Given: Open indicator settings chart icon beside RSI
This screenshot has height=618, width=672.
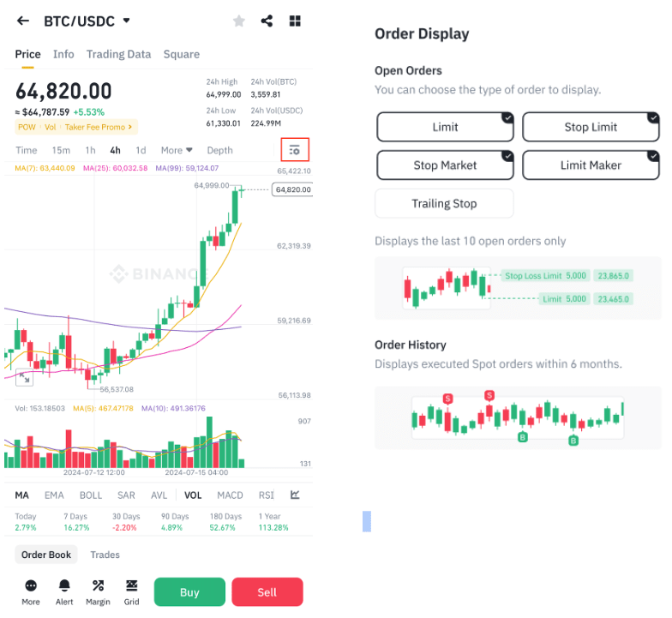Looking at the screenshot, I should click(x=295, y=495).
